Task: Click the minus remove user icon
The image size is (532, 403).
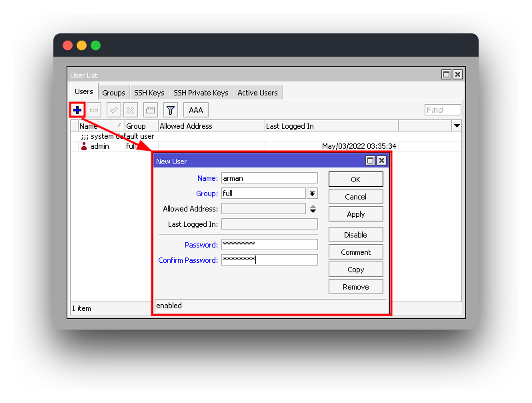Action: [x=94, y=110]
